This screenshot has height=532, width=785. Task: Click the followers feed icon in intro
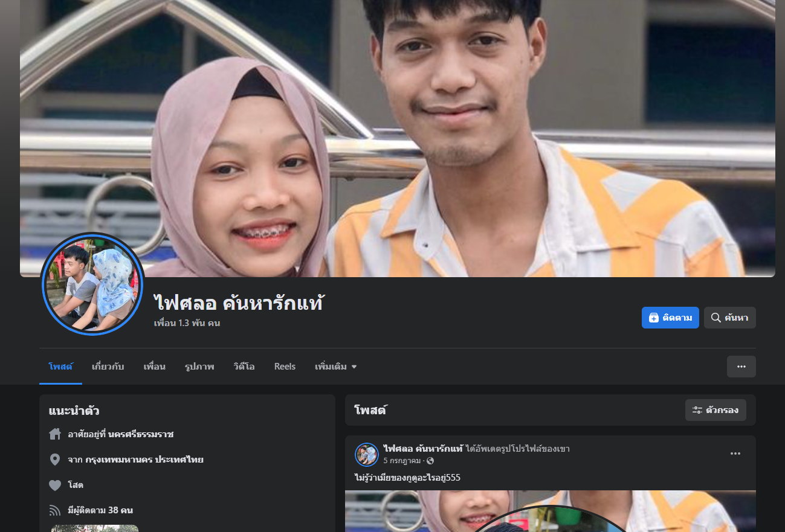55,510
